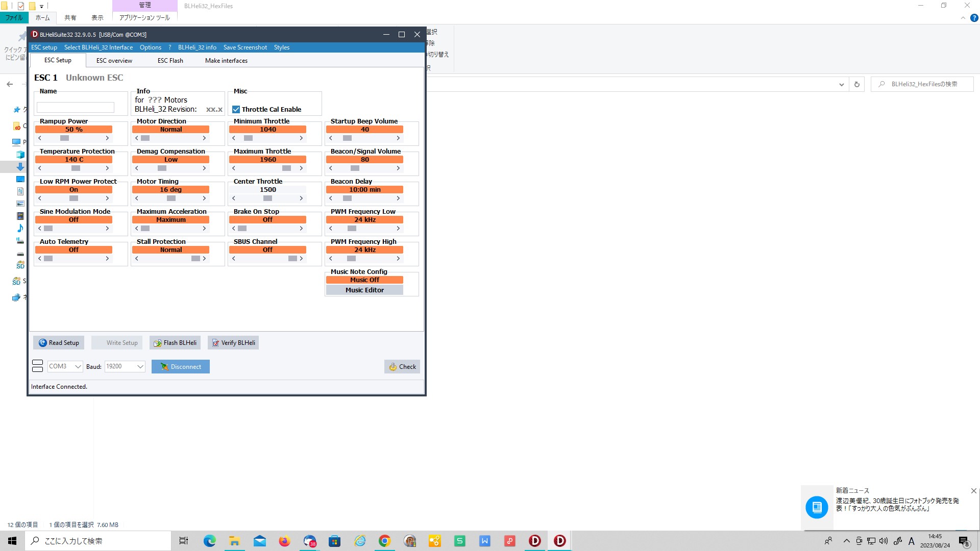Click the volume speaker tray icon

[884, 541]
